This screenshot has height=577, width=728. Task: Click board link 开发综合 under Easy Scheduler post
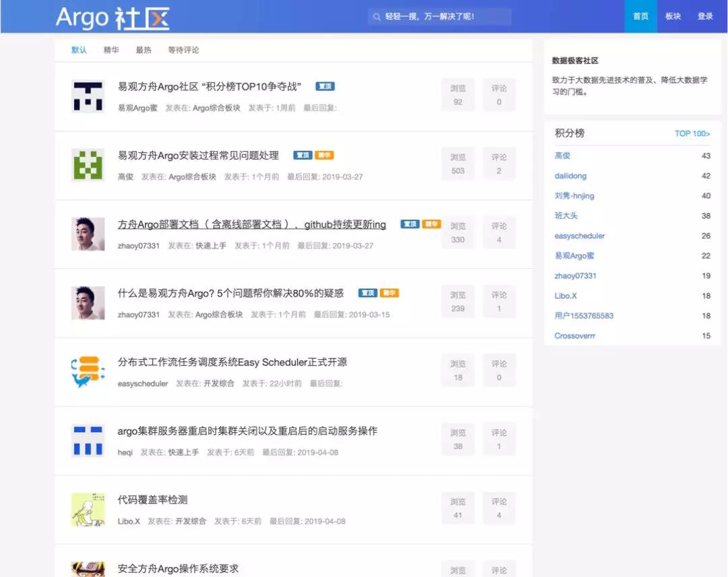click(x=218, y=384)
